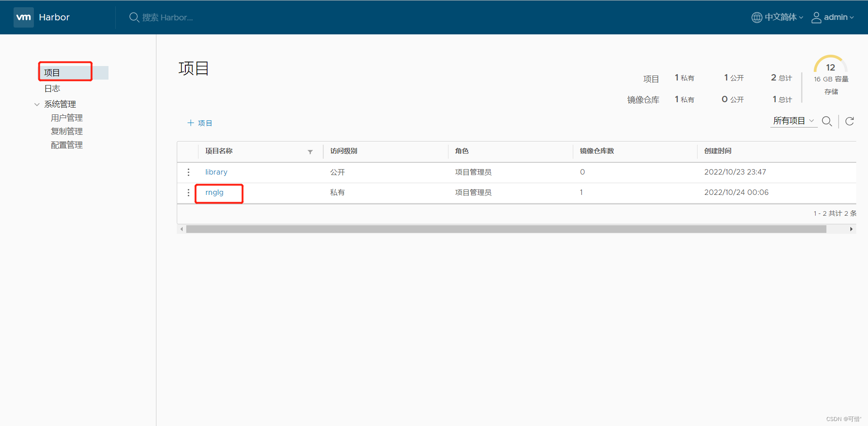The height and width of the screenshot is (426, 868).
Task: Open 用户管理 under system management
Action: coord(67,118)
